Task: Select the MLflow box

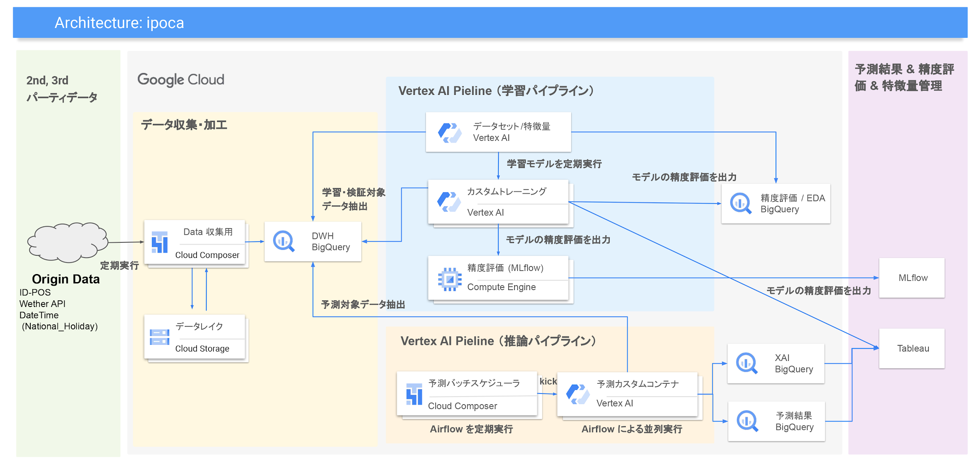Action: pos(912,278)
